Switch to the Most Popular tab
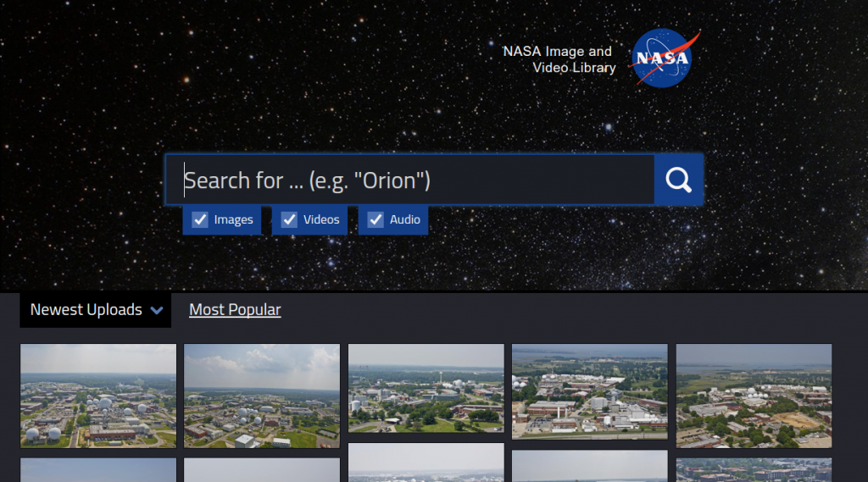 (235, 310)
